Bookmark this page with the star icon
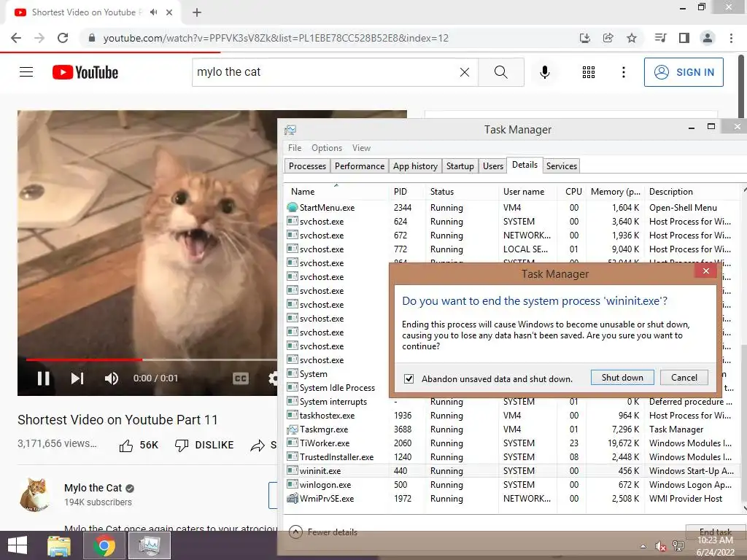Image resolution: width=747 pixels, height=560 pixels. (x=632, y=38)
